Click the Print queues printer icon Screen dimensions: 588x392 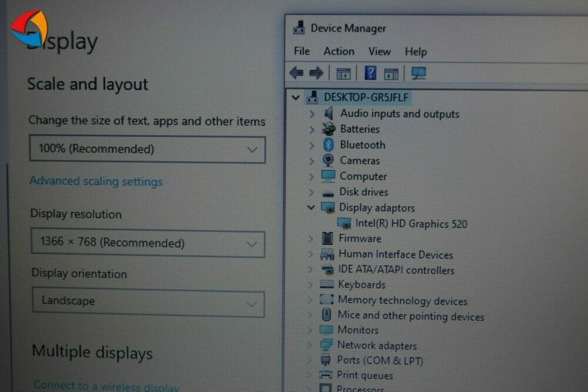pyautogui.click(x=326, y=375)
